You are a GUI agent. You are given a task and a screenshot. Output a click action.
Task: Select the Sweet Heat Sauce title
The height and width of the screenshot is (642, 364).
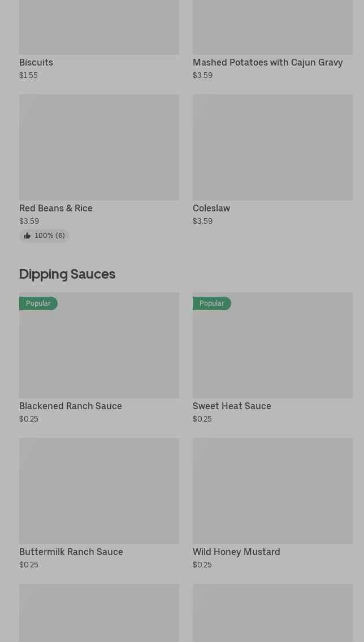(x=232, y=406)
